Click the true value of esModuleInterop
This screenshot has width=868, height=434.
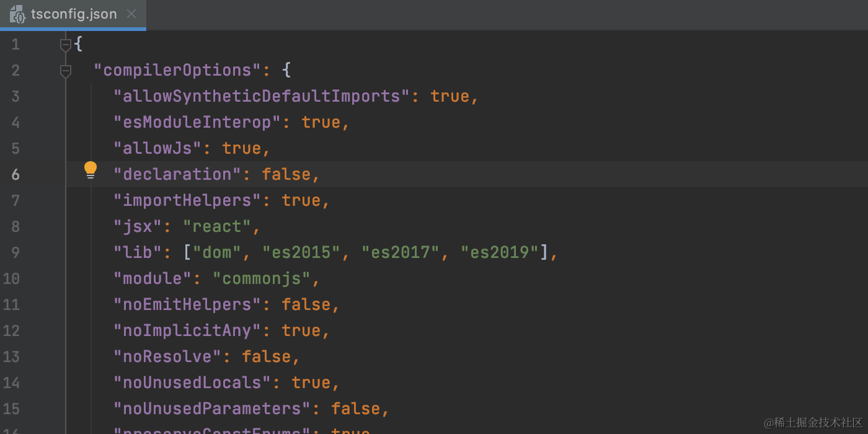(321, 122)
